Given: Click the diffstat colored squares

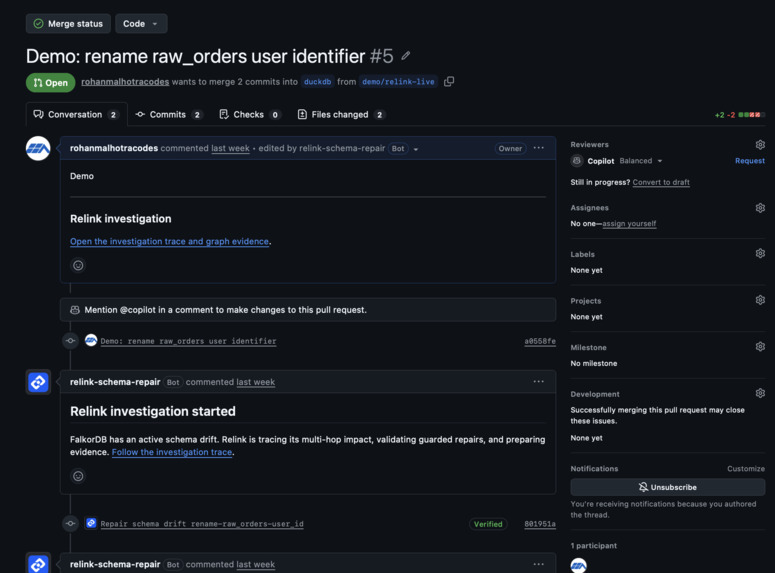Looking at the screenshot, I should click(x=752, y=115).
